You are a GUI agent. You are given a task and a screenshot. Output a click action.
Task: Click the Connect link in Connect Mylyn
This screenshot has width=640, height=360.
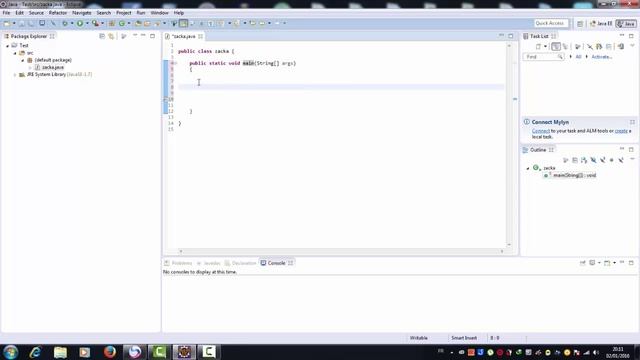(541, 131)
